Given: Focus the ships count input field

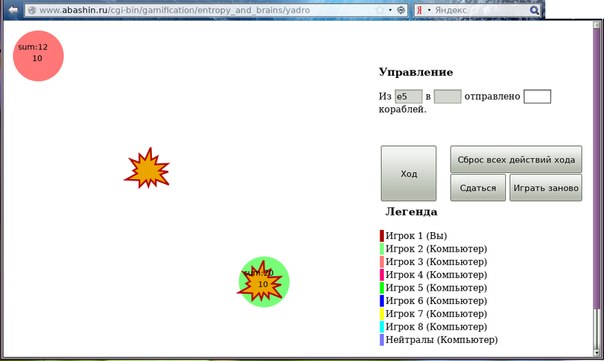Looking at the screenshot, I should coord(537,96).
